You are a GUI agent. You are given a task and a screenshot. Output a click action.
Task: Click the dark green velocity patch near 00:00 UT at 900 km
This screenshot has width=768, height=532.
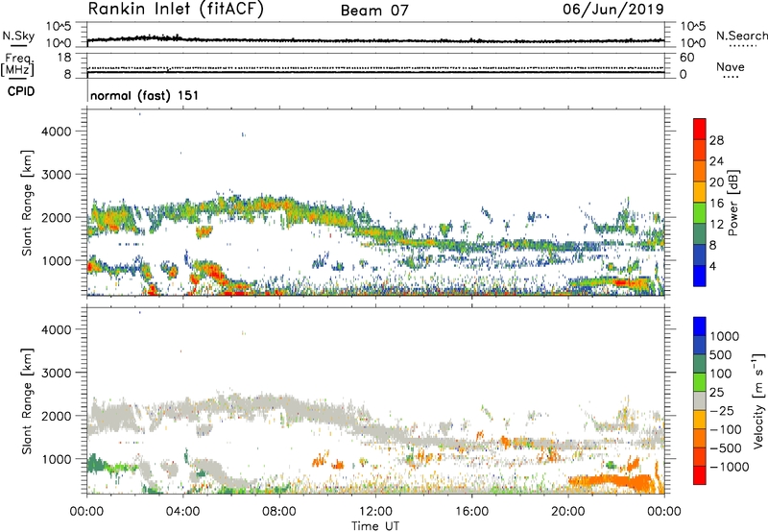pos(94,463)
